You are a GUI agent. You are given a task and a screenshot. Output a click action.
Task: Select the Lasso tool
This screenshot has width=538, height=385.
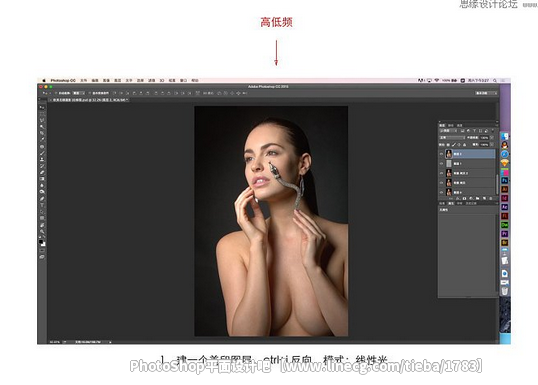[42, 120]
